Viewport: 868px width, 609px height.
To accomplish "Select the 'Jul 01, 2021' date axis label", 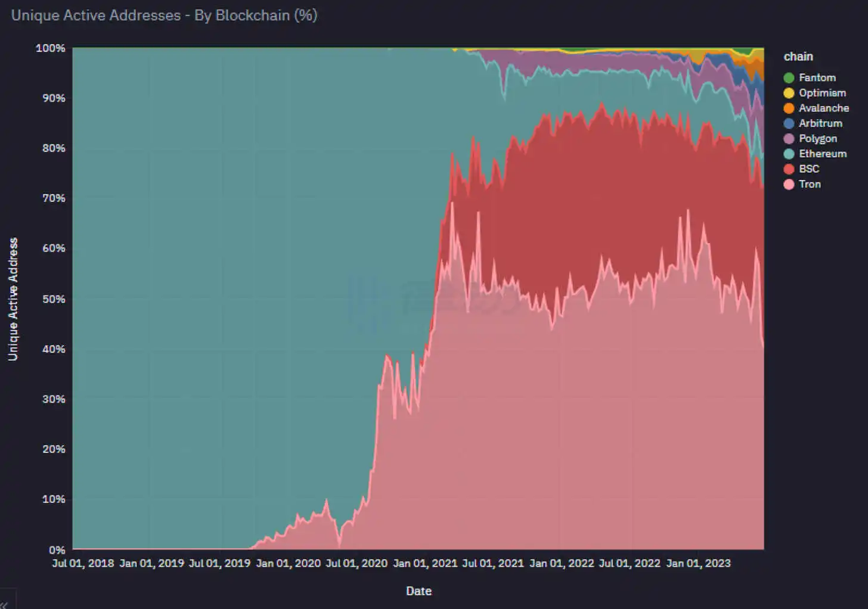I will pos(492,563).
